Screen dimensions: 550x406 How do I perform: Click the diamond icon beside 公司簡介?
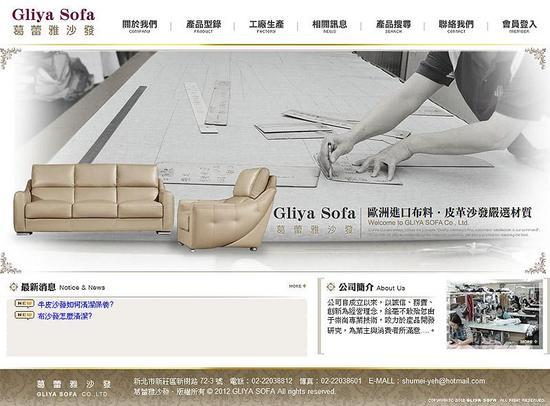coord(331,287)
